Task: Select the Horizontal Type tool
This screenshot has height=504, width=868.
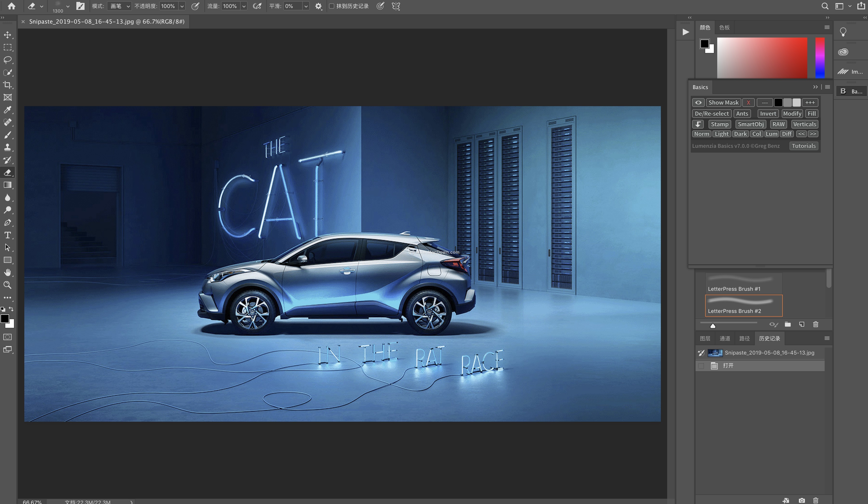Action: [7, 235]
